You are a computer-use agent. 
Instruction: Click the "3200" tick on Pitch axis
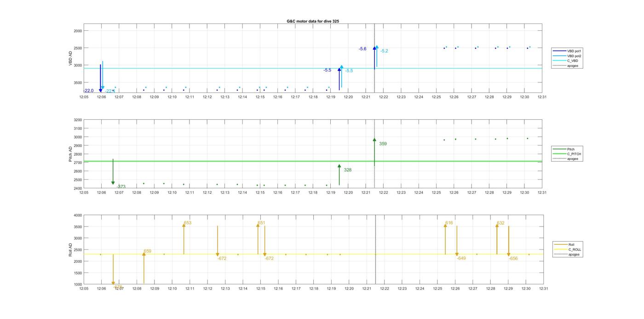(77, 120)
